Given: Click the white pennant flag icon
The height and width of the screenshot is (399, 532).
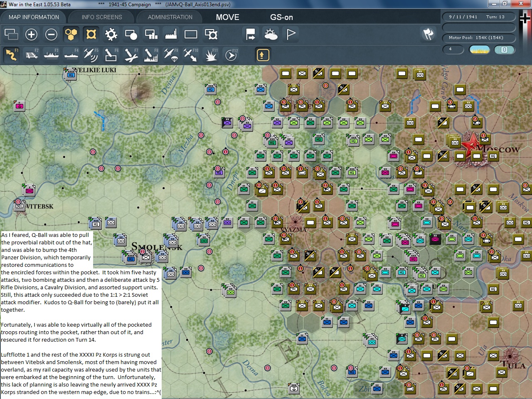Looking at the screenshot, I should coord(291,34).
